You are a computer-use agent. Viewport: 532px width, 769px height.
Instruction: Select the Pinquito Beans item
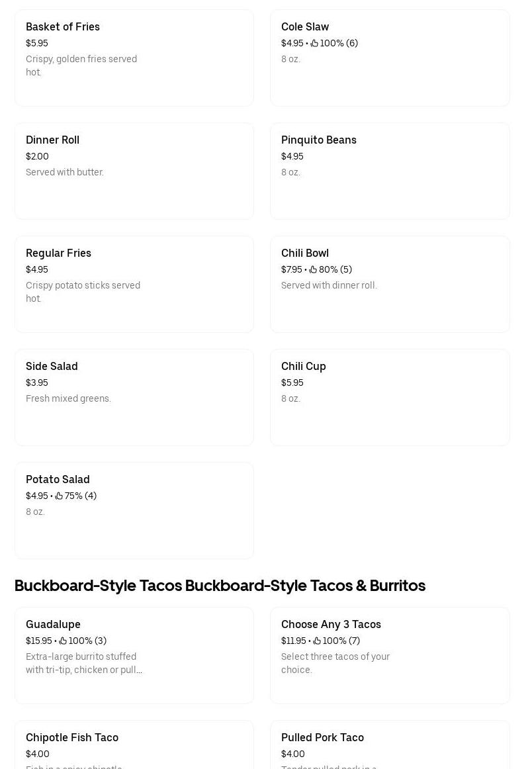pos(390,171)
